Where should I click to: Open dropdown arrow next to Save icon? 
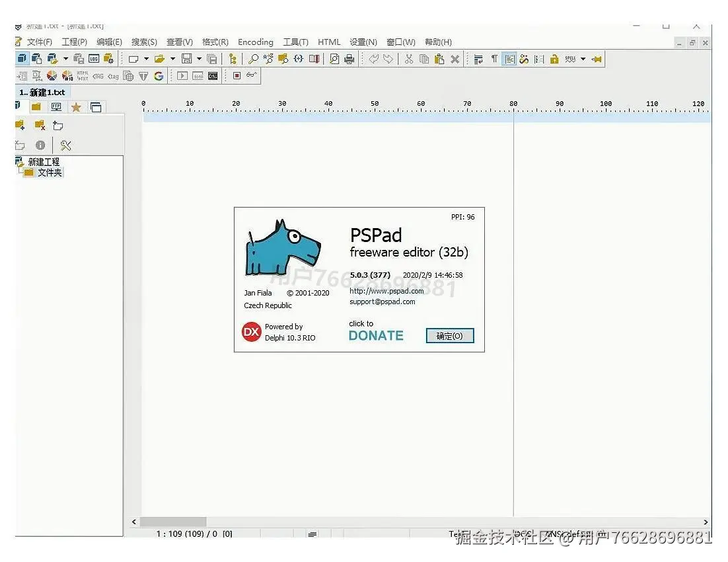click(x=200, y=59)
